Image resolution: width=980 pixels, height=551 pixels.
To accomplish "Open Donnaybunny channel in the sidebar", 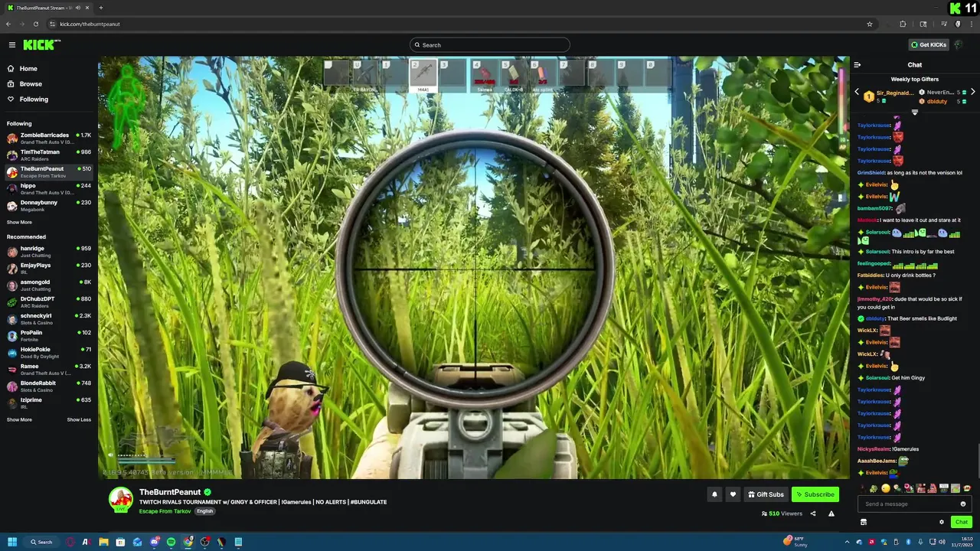I will coord(48,206).
